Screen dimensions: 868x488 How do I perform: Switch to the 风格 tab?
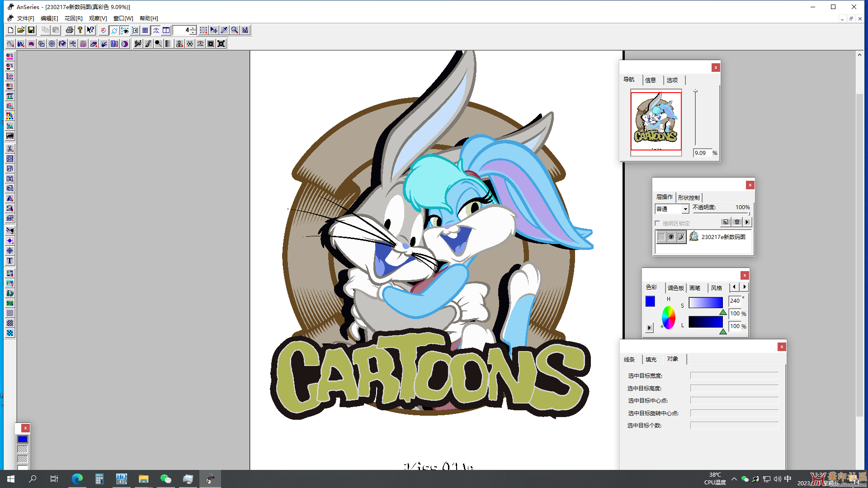(x=717, y=288)
